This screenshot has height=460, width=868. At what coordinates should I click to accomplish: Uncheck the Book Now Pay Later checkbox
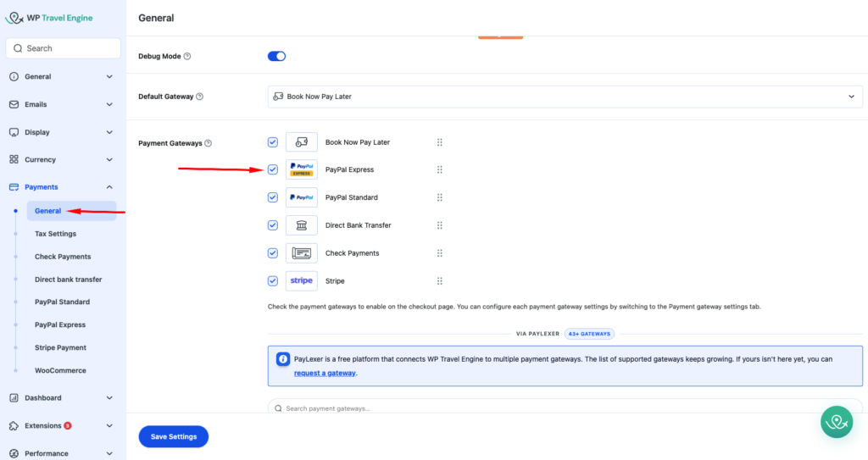pos(273,142)
